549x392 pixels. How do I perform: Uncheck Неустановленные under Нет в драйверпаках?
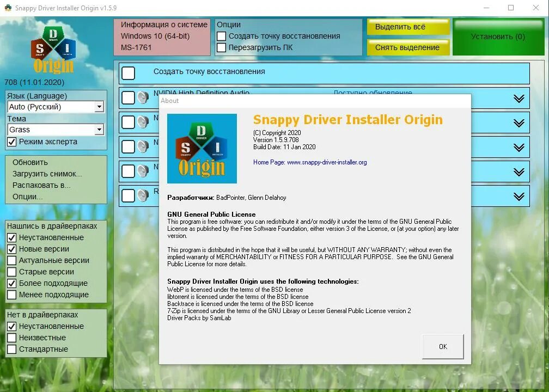tap(12, 327)
